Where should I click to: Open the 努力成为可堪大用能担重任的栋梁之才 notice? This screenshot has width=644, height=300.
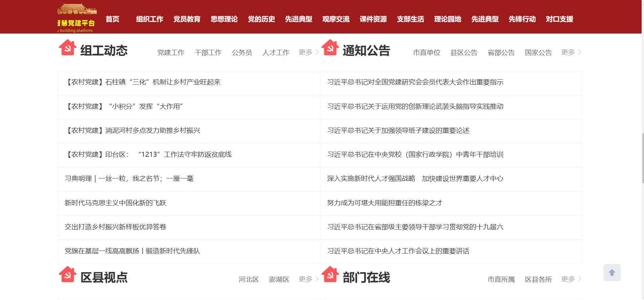[x=385, y=203]
